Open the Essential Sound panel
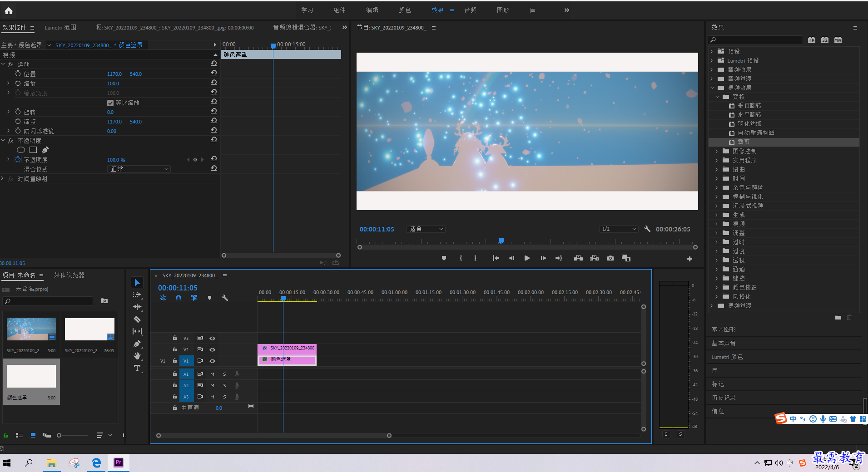Screen dimensions: 868x472 pyautogui.click(x=724, y=343)
